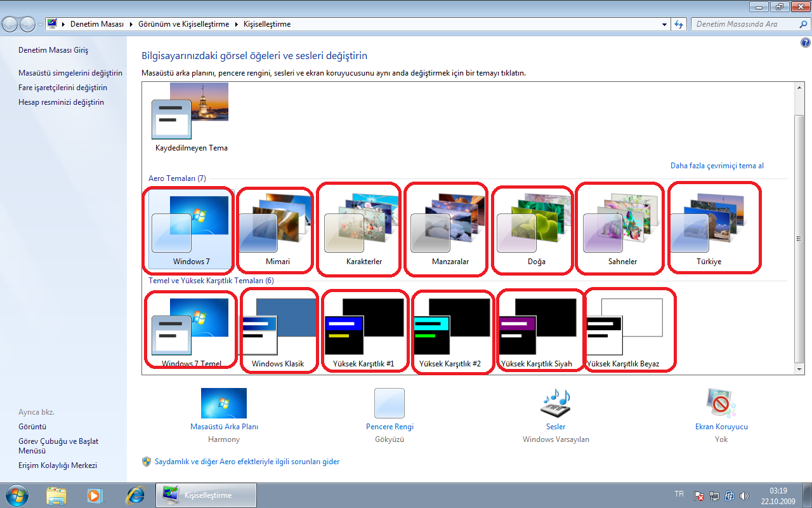Open address bar history dropdown
Image resolution: width=812 pixels, height=508 pixels.
665,24
